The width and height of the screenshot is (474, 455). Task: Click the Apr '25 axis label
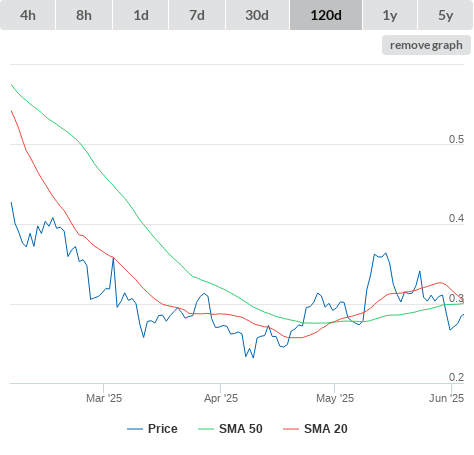click(x=221, y=398)
